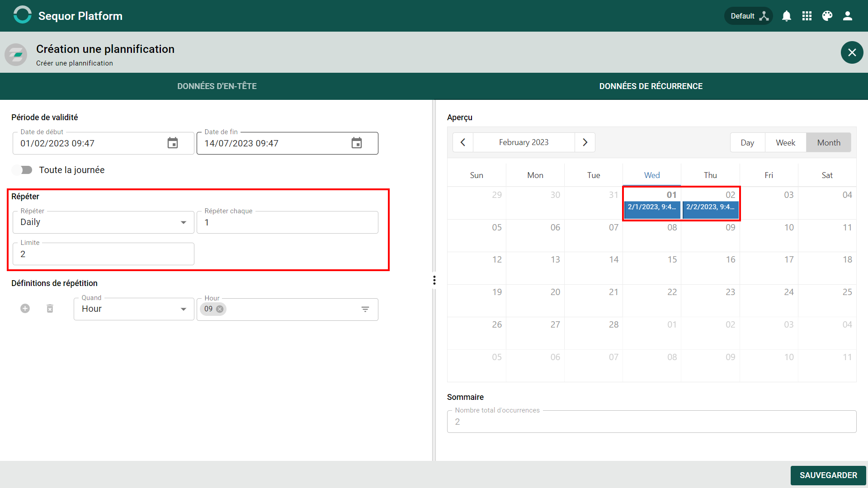Screen dimensions: 868x488
Task: Open the Quand Hour dropdown
Action: pos(134,309)
